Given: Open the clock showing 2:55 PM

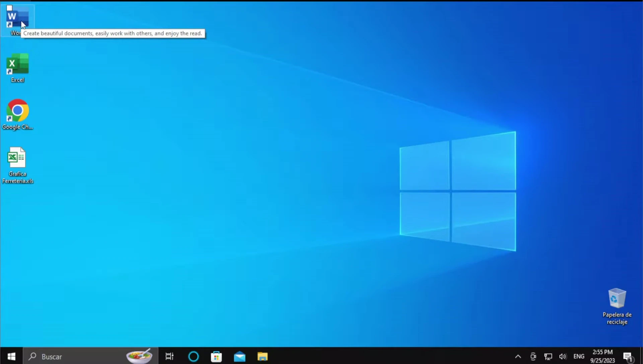Looking at the screenshot, I should tap(602, 356).
